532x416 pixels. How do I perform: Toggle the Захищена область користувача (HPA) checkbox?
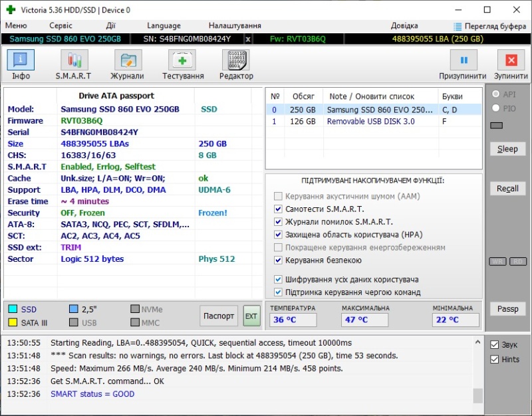click(278, 235)
